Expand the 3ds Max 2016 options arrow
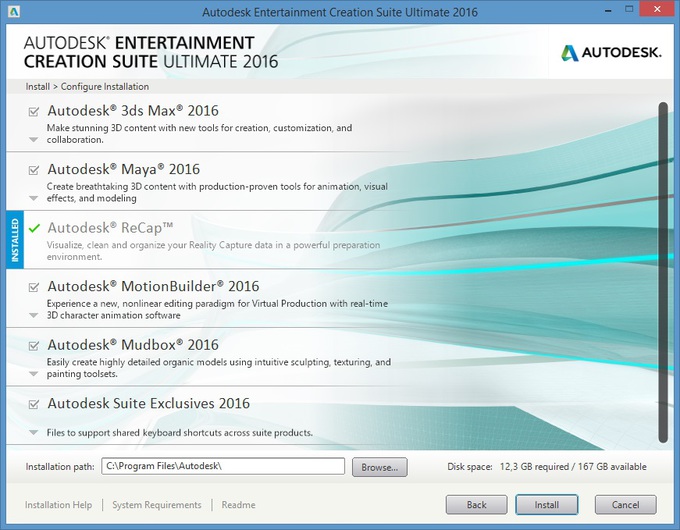 (x=33, y=140)
